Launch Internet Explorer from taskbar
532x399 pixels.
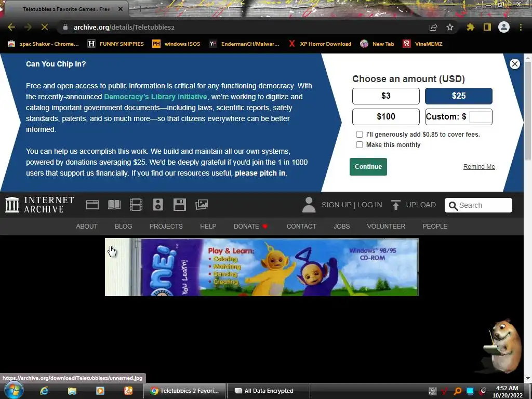tap(44, 391)
